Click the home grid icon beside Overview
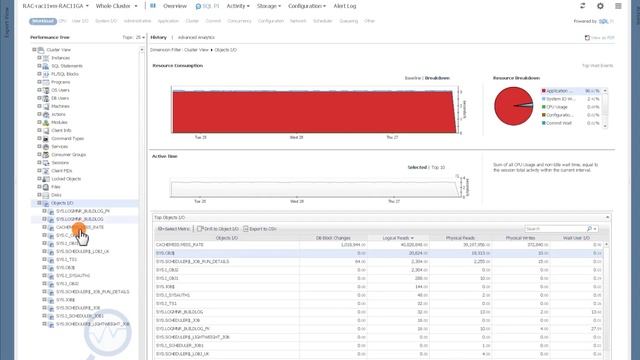 coord(153,6)
